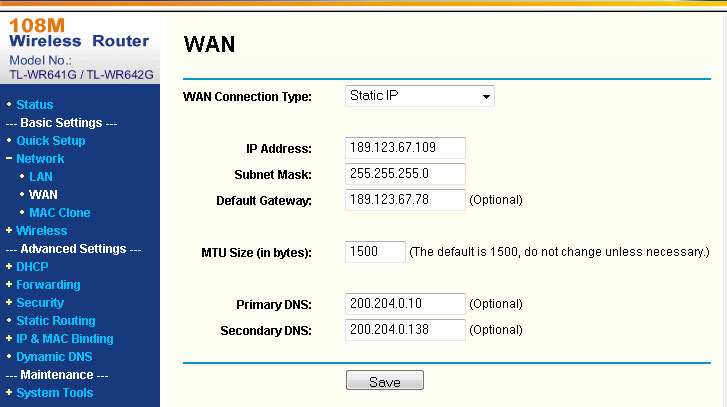Go to Quick Setup in sidebar
Image resolution: width=727 pixels, height=407 pixels.
50,141
